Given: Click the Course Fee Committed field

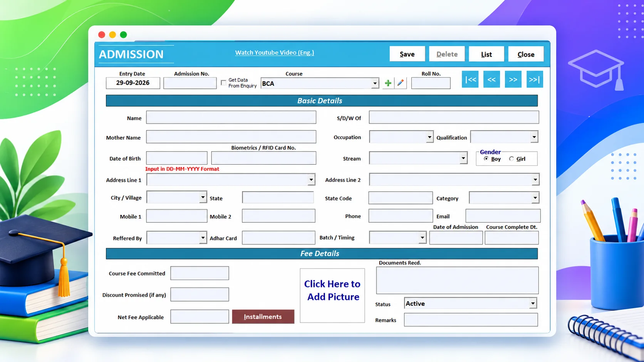Looking at the screenshot, I should pos(200,273).
